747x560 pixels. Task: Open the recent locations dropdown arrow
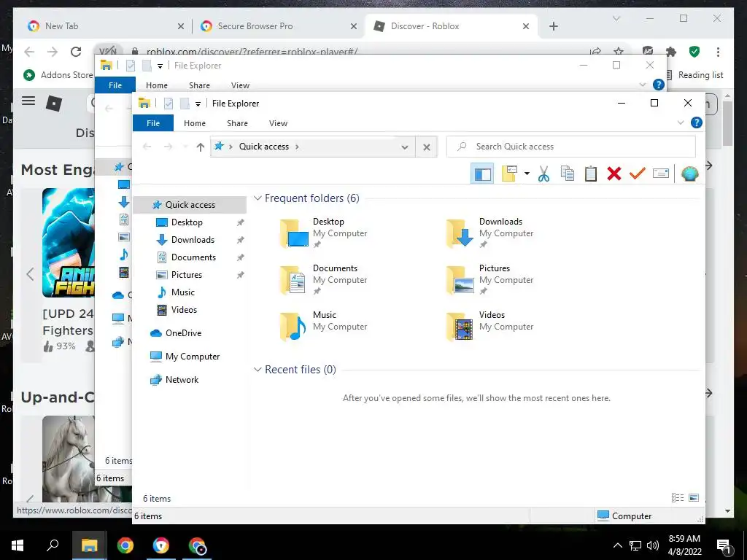pyautogui.click(x=185, y=147)
